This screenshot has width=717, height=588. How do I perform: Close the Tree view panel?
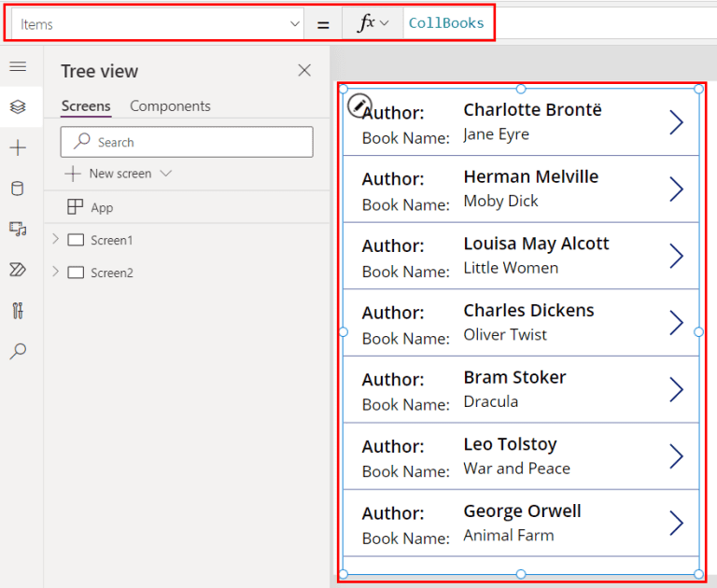(304, 70)
